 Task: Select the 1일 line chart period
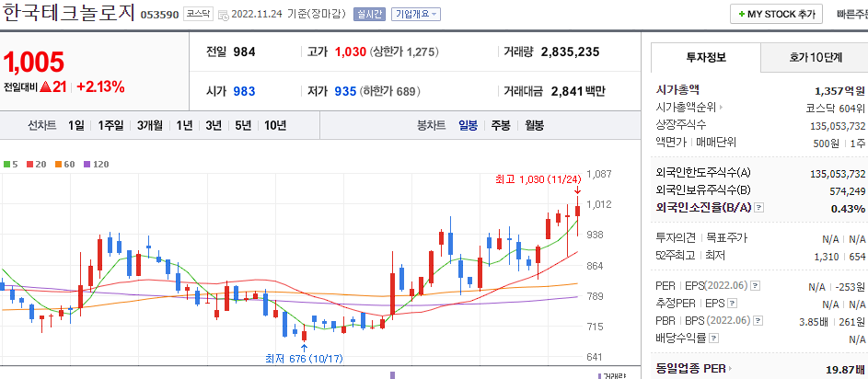(x=76, y=125)
